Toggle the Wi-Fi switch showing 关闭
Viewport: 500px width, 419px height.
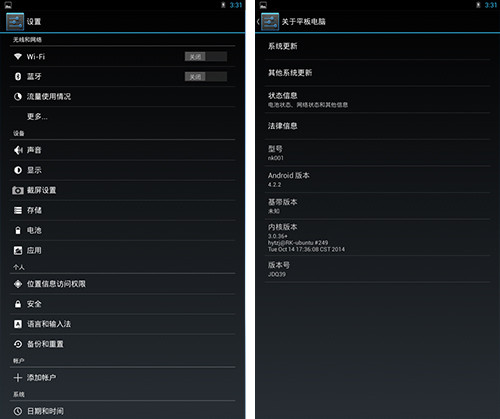click(x=206, y=57)
